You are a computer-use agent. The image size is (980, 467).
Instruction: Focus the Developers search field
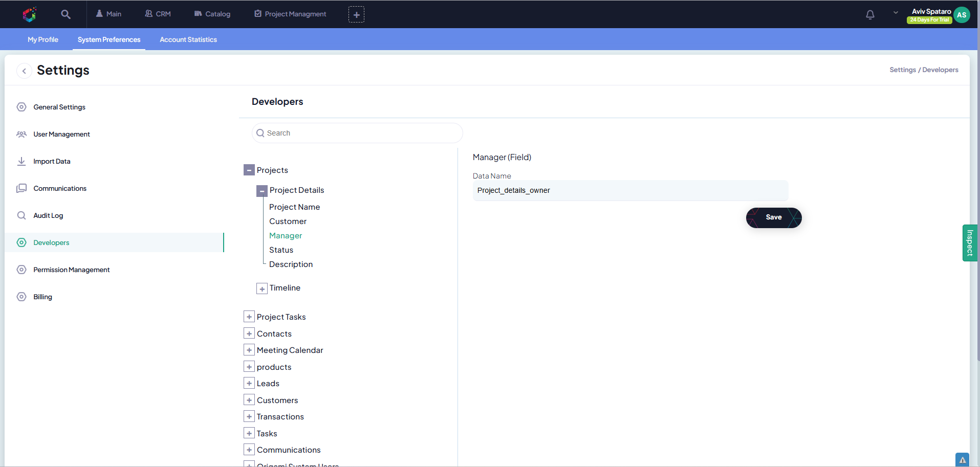point(357,133)
